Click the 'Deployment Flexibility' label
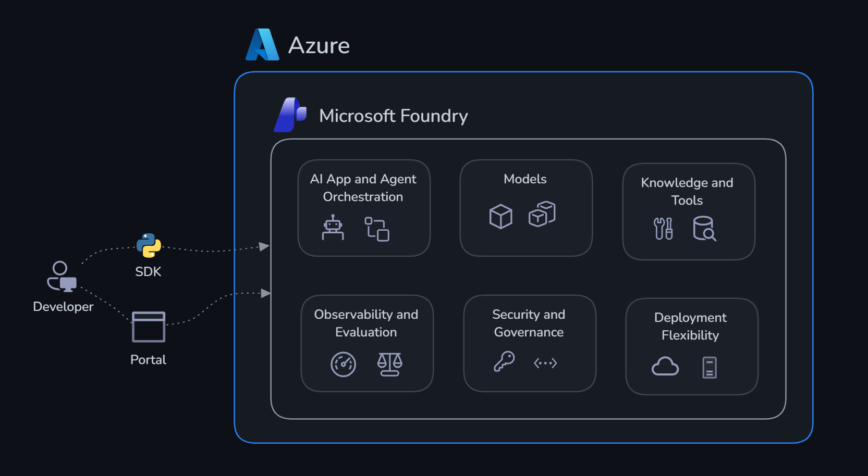This screenshot has height=476, width=868. 690,327
